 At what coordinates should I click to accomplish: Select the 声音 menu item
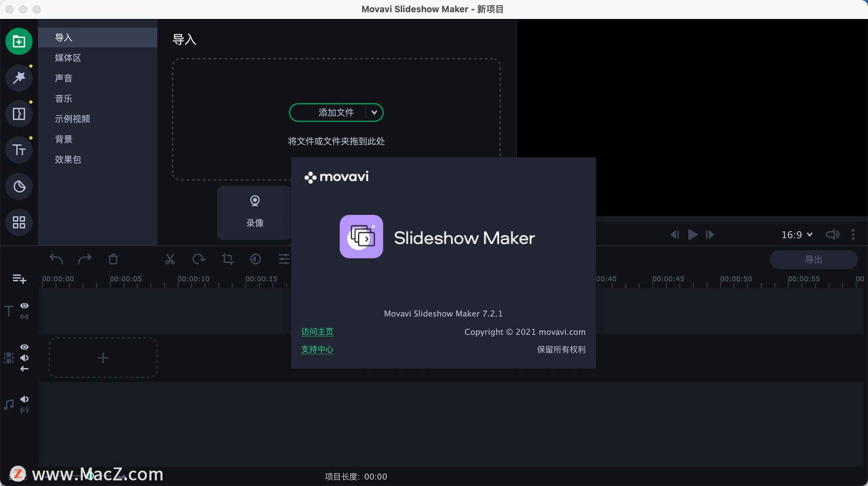pyautogui.click(x=98, y=78)
